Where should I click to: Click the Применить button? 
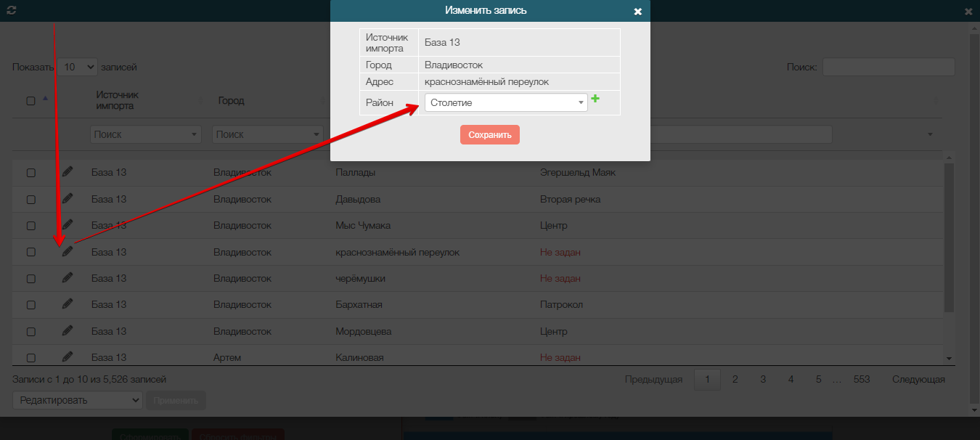pos(176,400)
